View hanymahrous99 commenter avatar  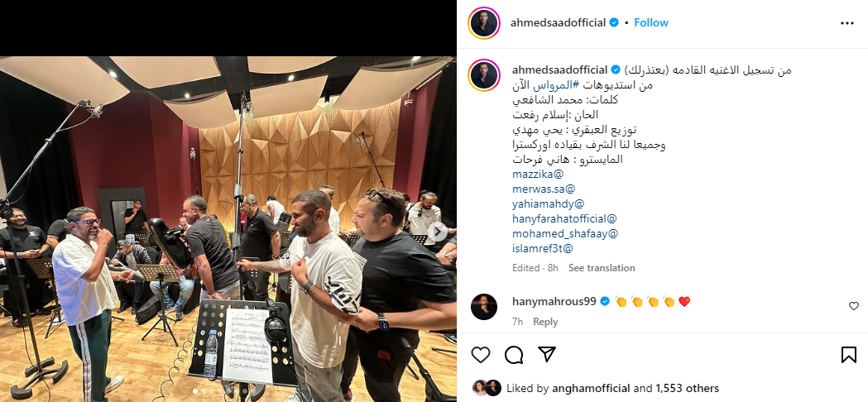pos(484,307)
